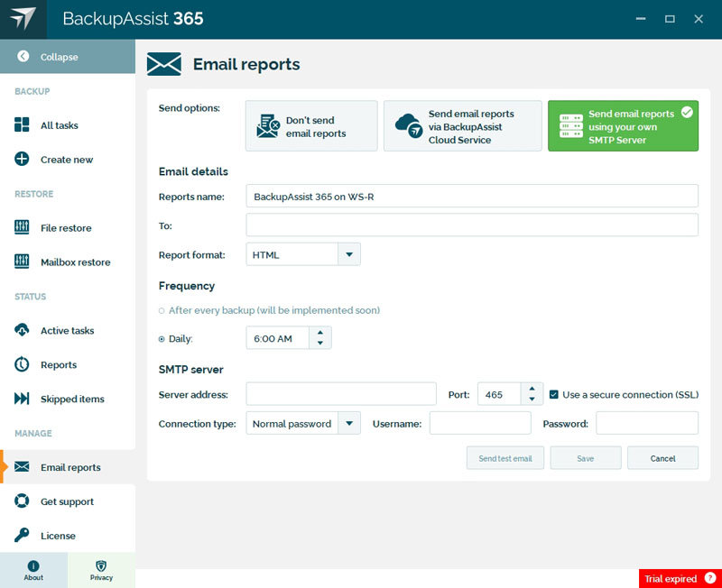
Task: Click the BackupAssist paper plane logo
Action: (23, 18)
